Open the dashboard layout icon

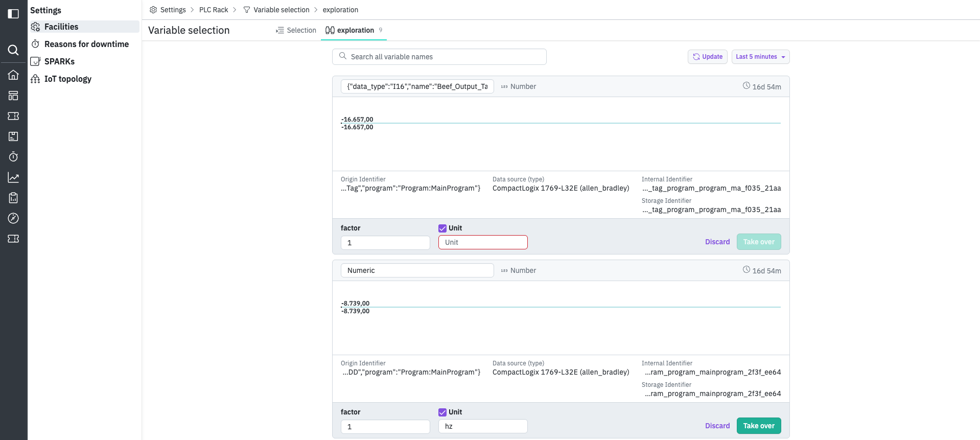[x=13, y=96]
